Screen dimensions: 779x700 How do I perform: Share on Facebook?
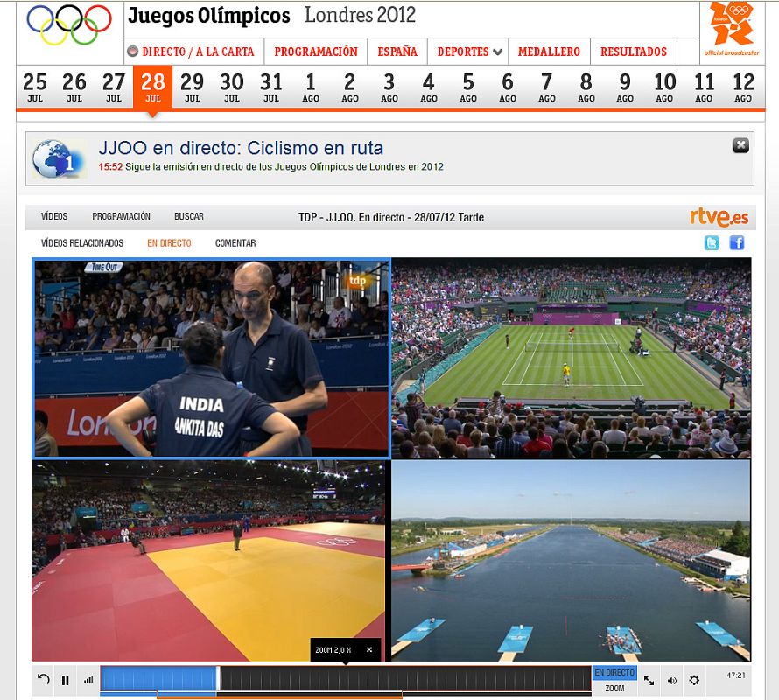pyautogui.click(x=736, y=243)
